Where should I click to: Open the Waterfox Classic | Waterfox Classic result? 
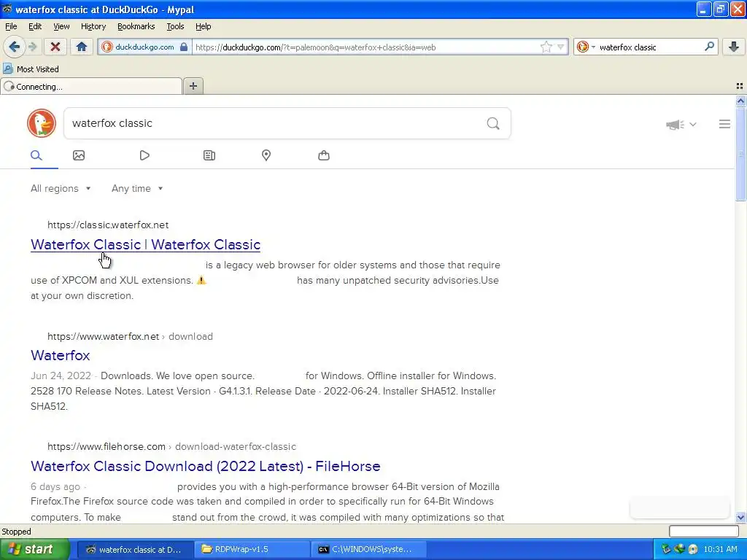click(x=145, y=244)
